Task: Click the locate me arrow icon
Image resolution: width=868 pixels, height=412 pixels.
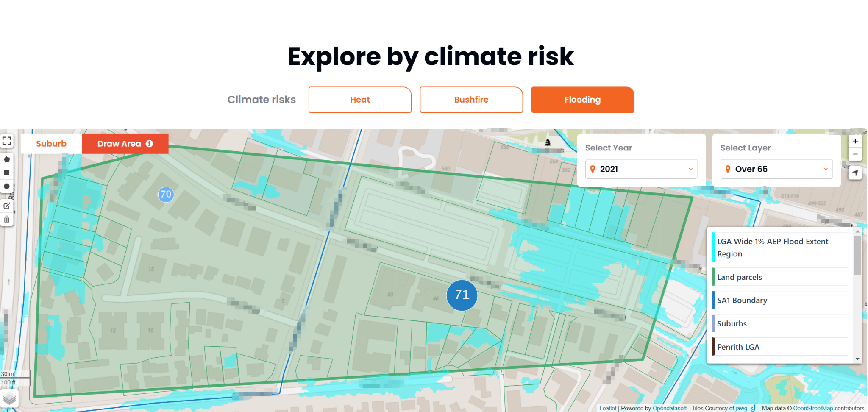Action: click(855, 173)
